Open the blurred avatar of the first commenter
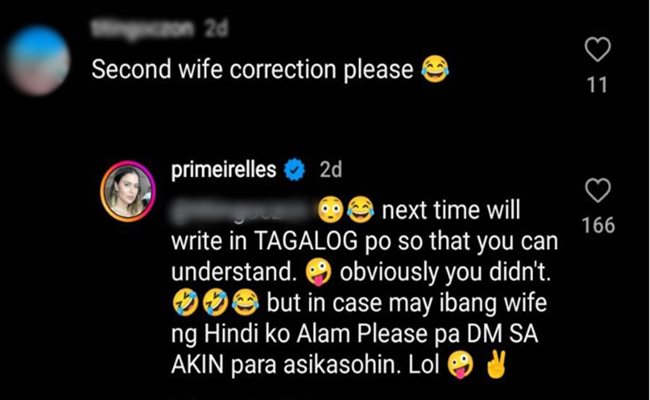Image resolution: width=650 pixels, height=400 pixels. [x=37, y=61]
